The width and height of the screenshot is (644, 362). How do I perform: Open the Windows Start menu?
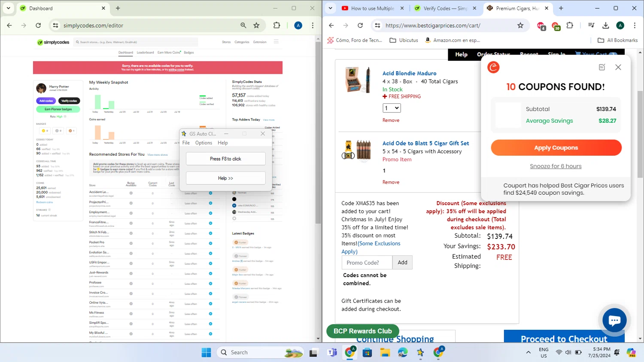pyautogui.click(x=206, y=353)
